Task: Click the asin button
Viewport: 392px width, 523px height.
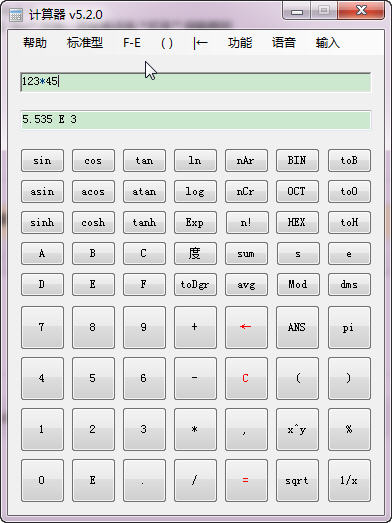Action: click(42, 191)
